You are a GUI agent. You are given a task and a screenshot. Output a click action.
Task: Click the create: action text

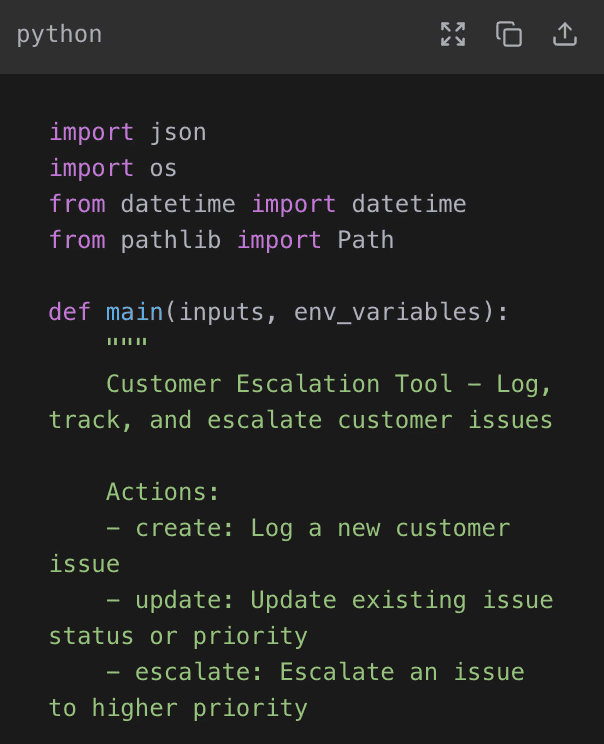185,528
